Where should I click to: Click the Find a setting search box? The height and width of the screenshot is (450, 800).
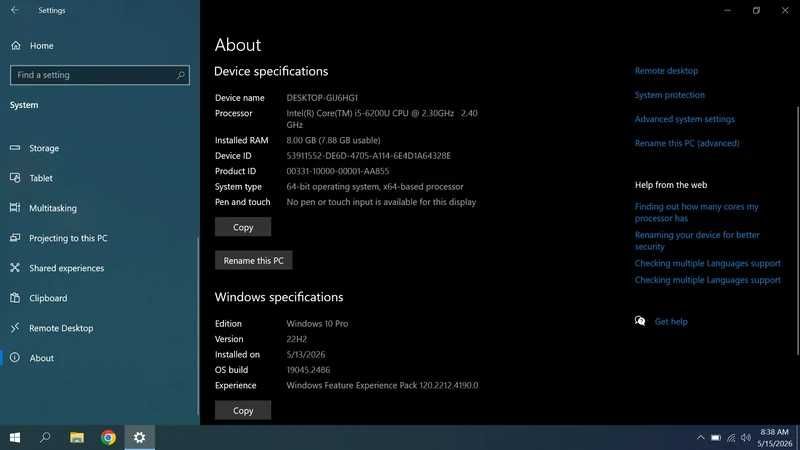pos(99,75)
